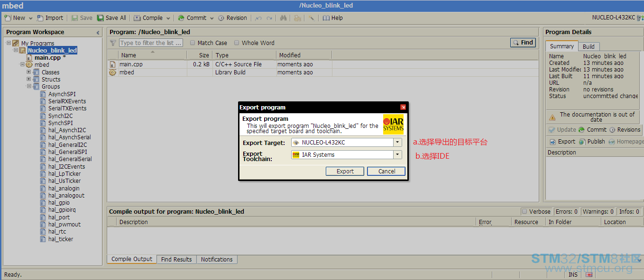Sort file list by Modified column

click(304, 55)
